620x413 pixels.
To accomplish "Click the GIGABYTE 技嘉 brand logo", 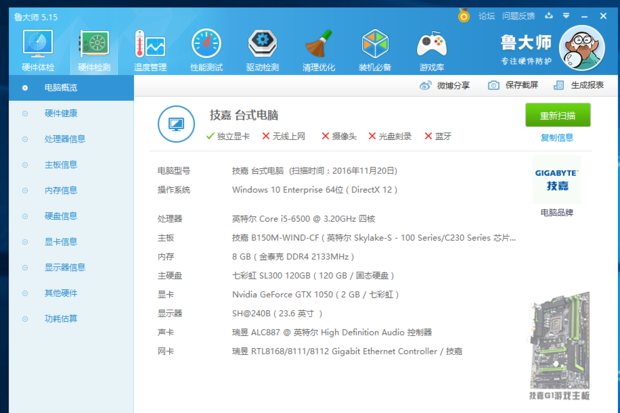I will (557, 180).
